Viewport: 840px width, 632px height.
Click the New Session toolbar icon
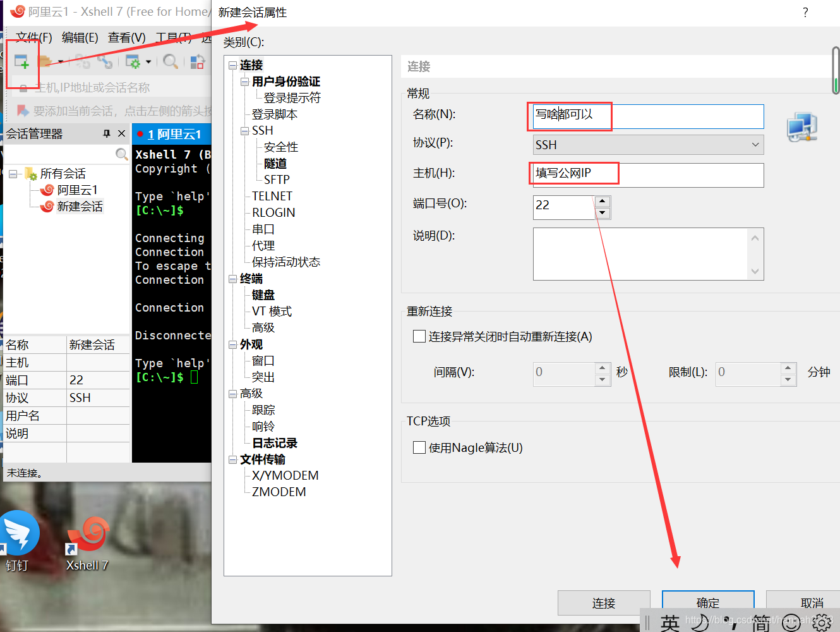(x=21, y=61)
